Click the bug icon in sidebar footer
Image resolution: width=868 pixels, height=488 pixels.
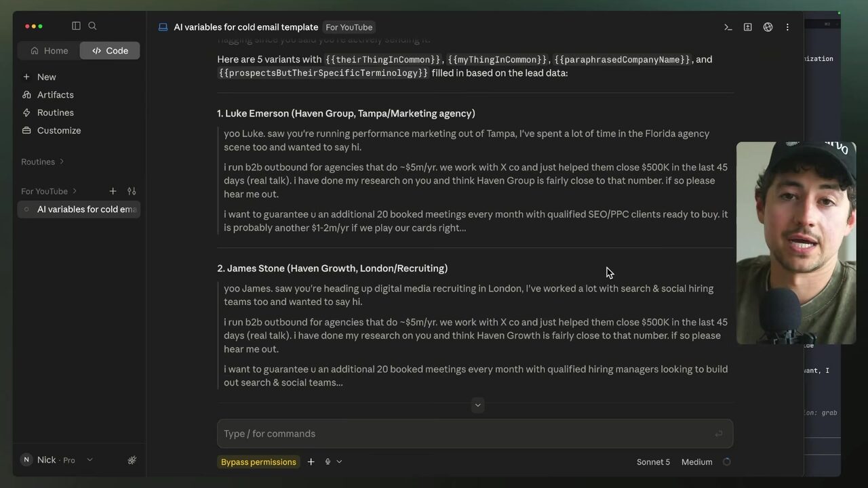132,460
